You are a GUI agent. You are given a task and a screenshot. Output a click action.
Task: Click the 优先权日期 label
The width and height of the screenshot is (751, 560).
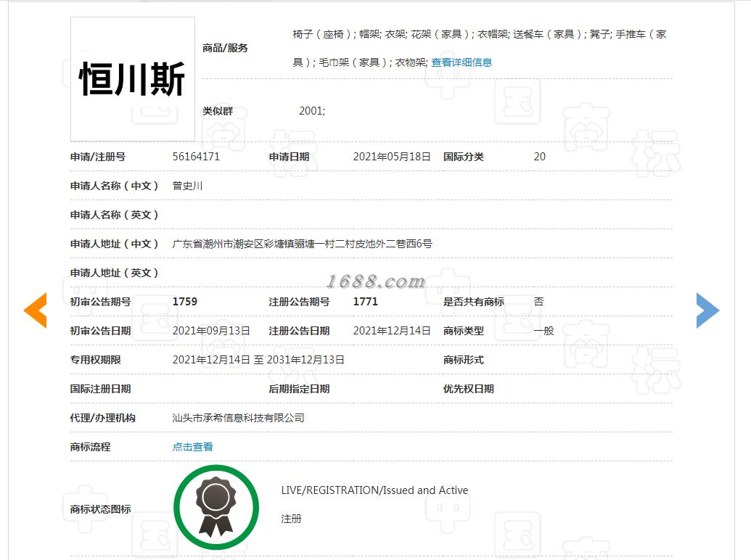[x=469, y=389]
